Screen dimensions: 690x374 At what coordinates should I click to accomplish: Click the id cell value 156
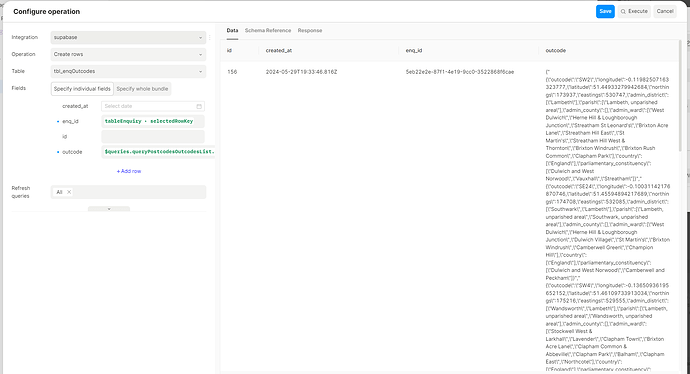232,72
